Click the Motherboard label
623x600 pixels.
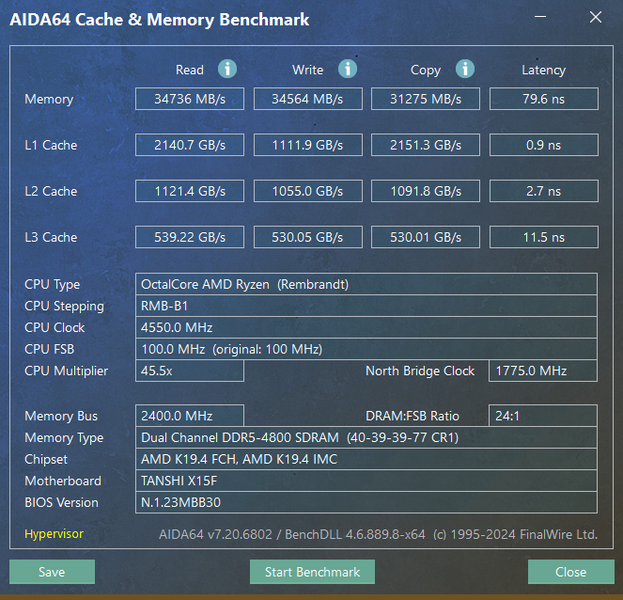(x=63, y=481)
